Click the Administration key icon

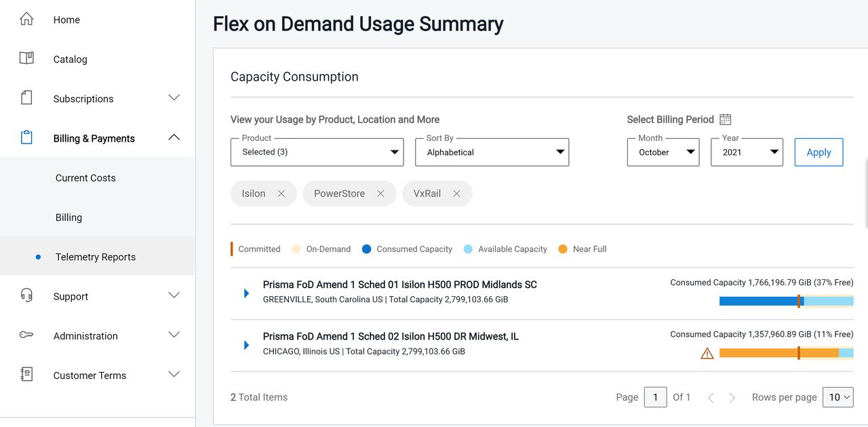(26, 335)
